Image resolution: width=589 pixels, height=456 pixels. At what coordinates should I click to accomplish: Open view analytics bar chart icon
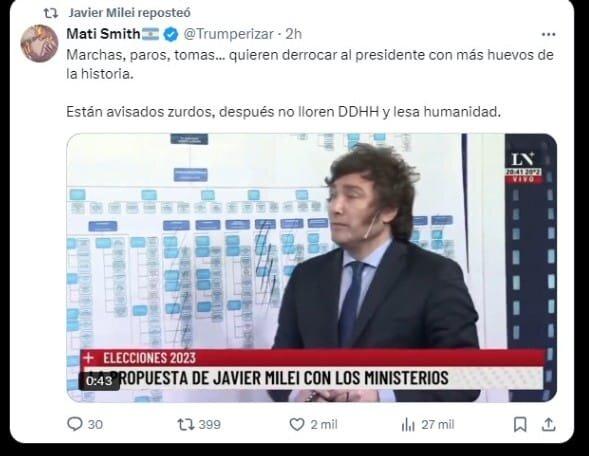[408, 425]
